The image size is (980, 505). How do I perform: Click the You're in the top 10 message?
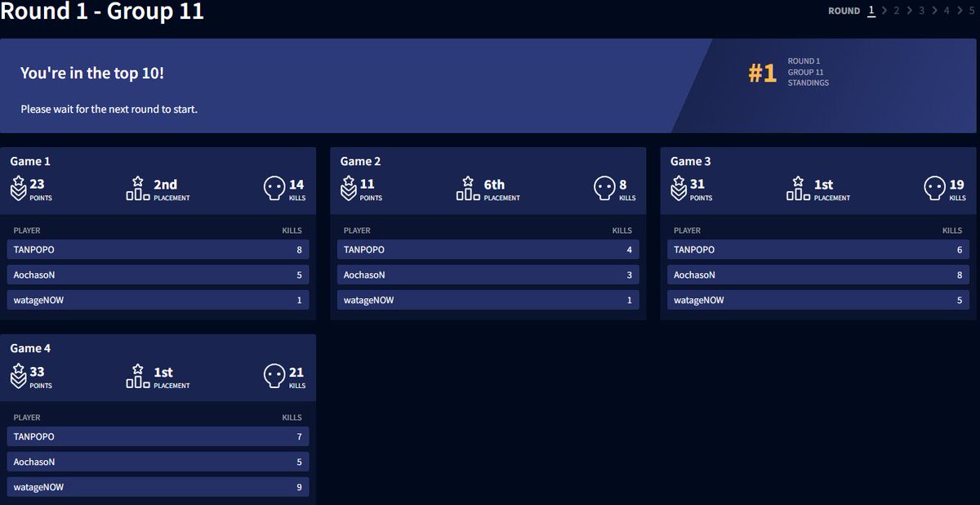click(x=92, y=73)
